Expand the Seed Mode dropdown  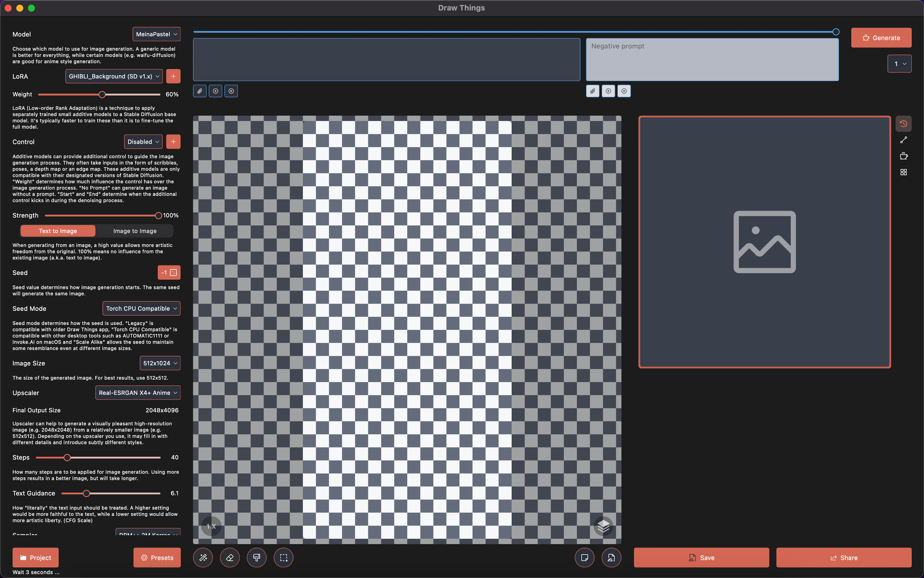coord(141,308)
